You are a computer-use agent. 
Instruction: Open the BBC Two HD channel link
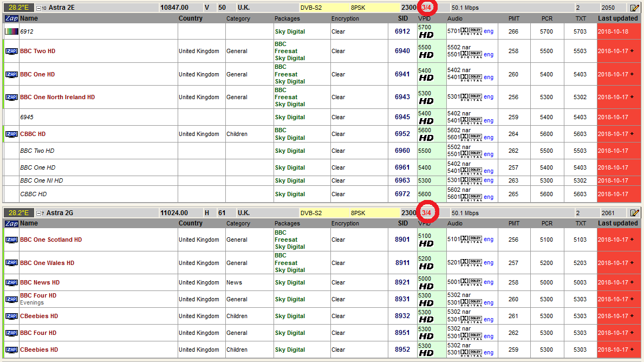[38, 51]
